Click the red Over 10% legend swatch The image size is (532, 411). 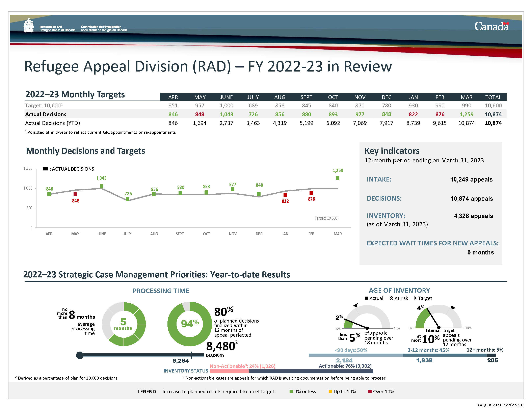[370, 391]
